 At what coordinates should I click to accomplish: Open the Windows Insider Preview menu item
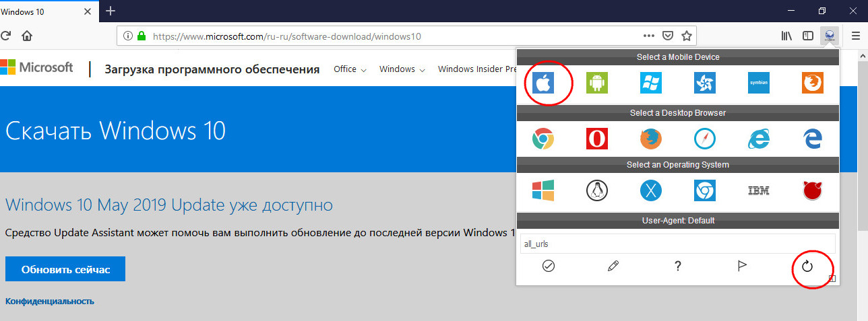click(x=477, y=69)
